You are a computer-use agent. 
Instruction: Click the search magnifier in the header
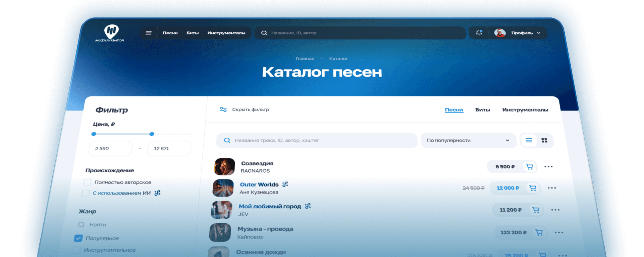(264, 33)
